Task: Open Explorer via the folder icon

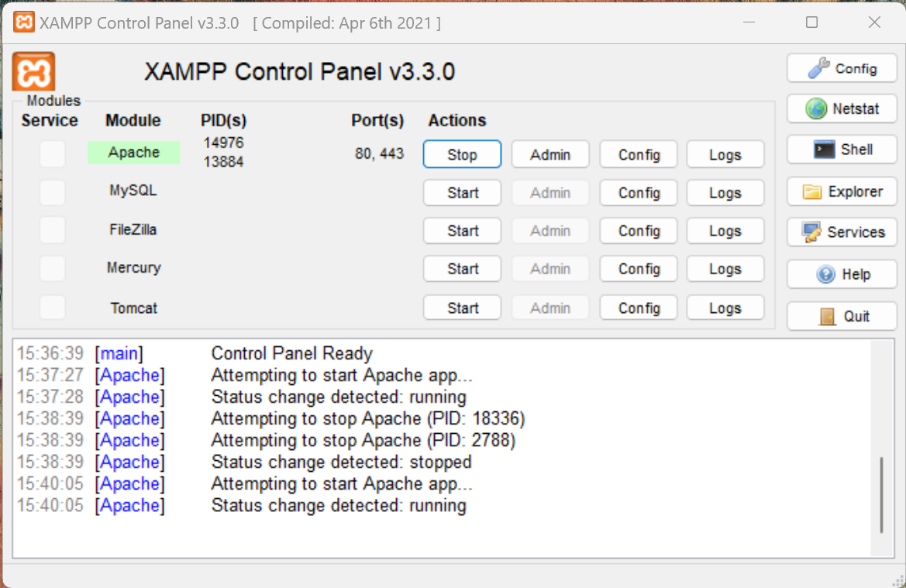Action: [x=812, y=191]
